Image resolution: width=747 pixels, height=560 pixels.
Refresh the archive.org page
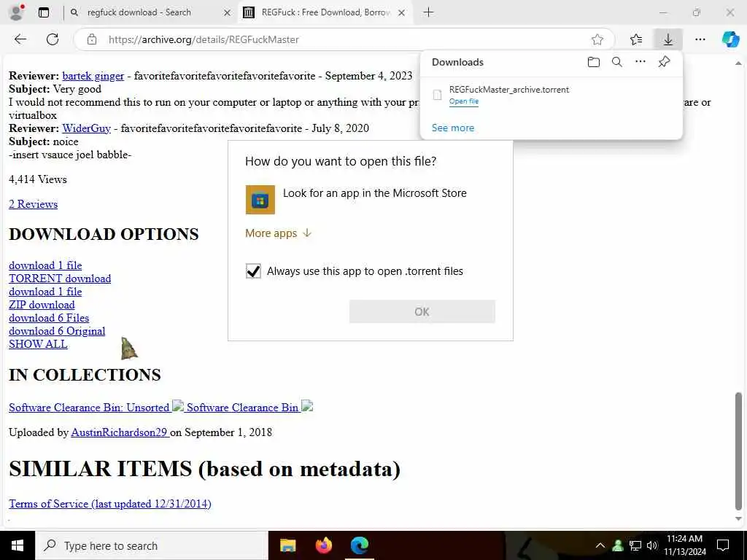[x=53, y=39]
